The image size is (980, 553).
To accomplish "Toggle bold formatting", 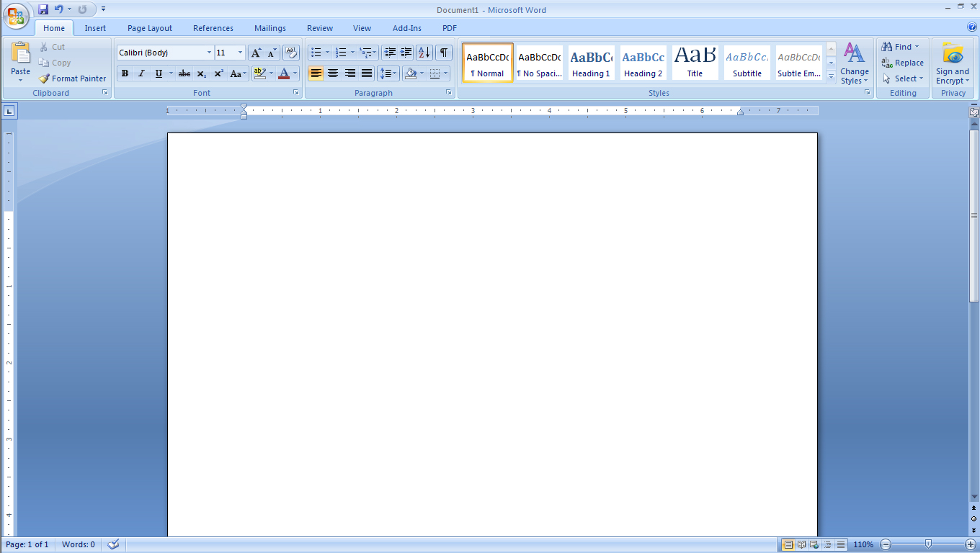I will click(125, 73).
